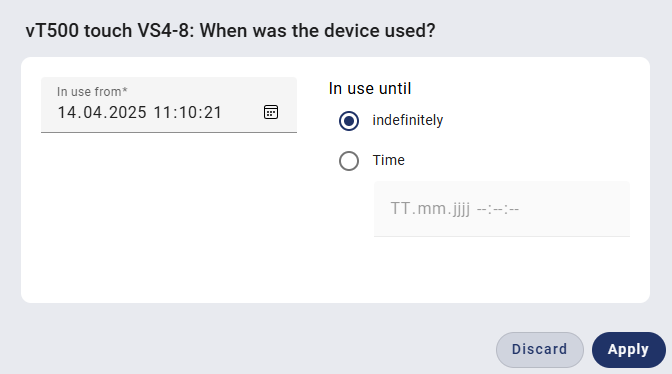Click the Apply button
This screenshot has height=374, width=672.
tap(629, 350)
